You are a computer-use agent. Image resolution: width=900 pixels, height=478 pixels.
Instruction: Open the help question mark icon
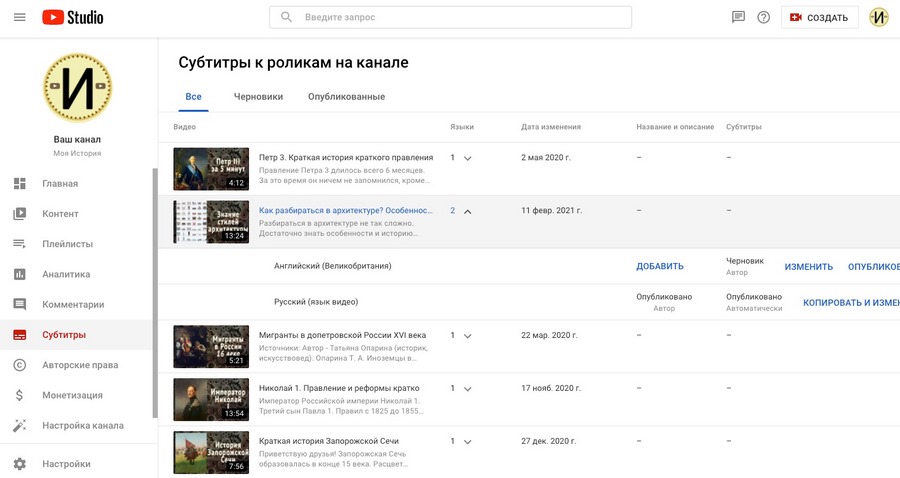pyautogui.click(x=763, y=17)
